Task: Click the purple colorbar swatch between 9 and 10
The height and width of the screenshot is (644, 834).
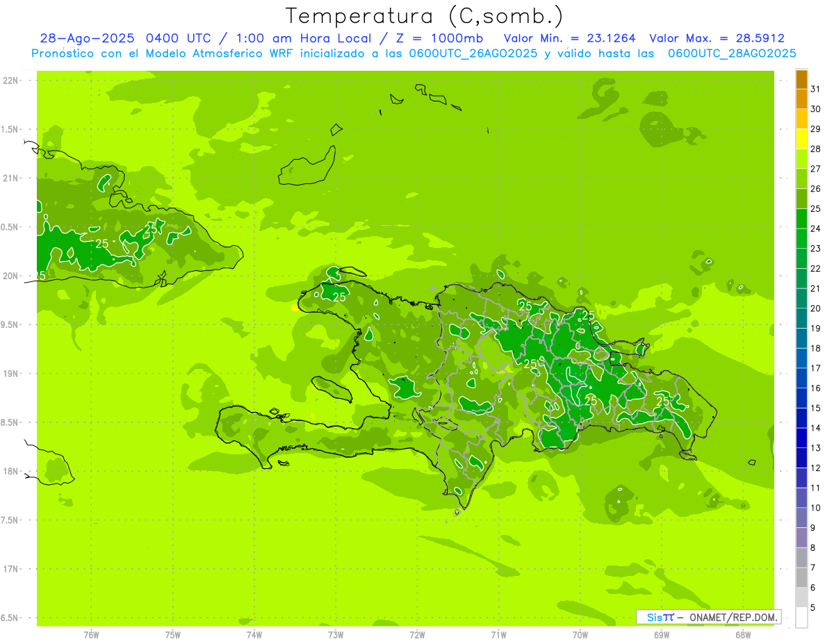Action: point(801,518)
